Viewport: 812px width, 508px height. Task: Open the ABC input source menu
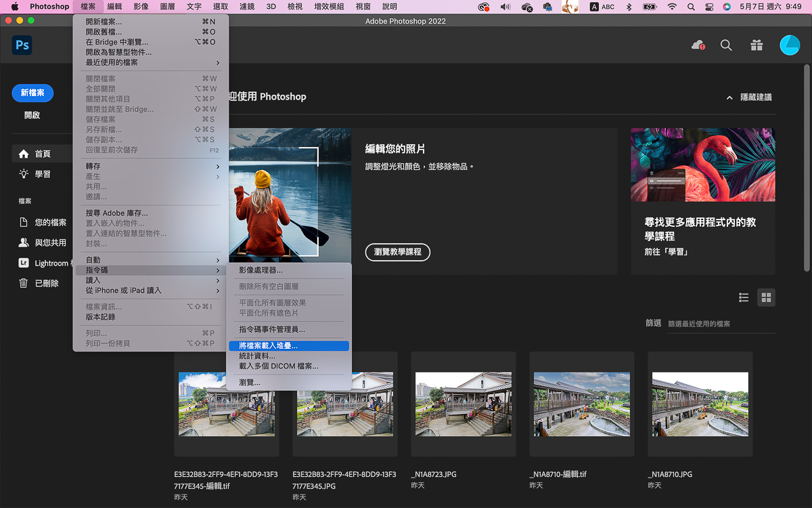[602, 7]
